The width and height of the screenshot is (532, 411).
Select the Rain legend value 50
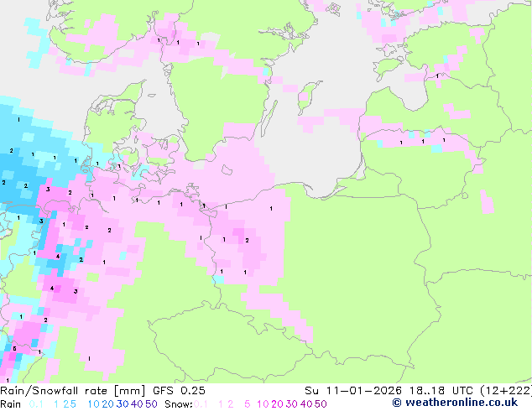coord(151,404)
